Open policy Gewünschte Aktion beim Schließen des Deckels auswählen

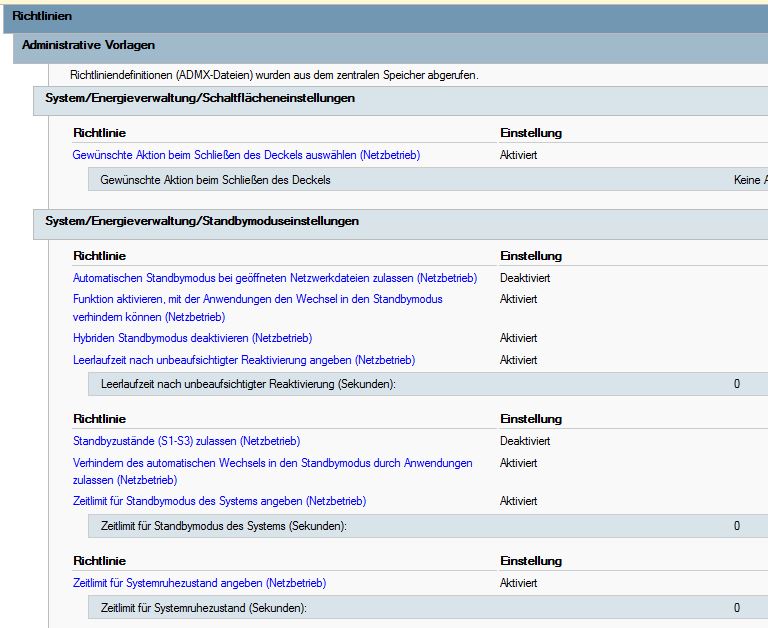pyautogui.click(x=246, y=155)
